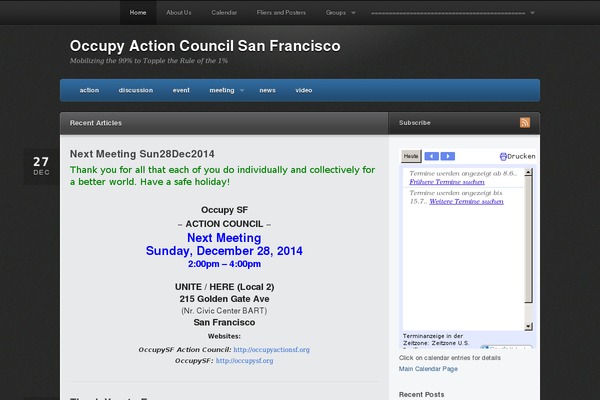Click the Heute button in calendar

[411, 156]
